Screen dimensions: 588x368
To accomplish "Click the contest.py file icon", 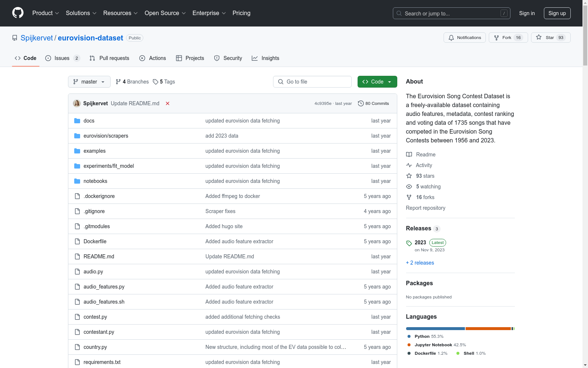I will (x=77, y=317).
